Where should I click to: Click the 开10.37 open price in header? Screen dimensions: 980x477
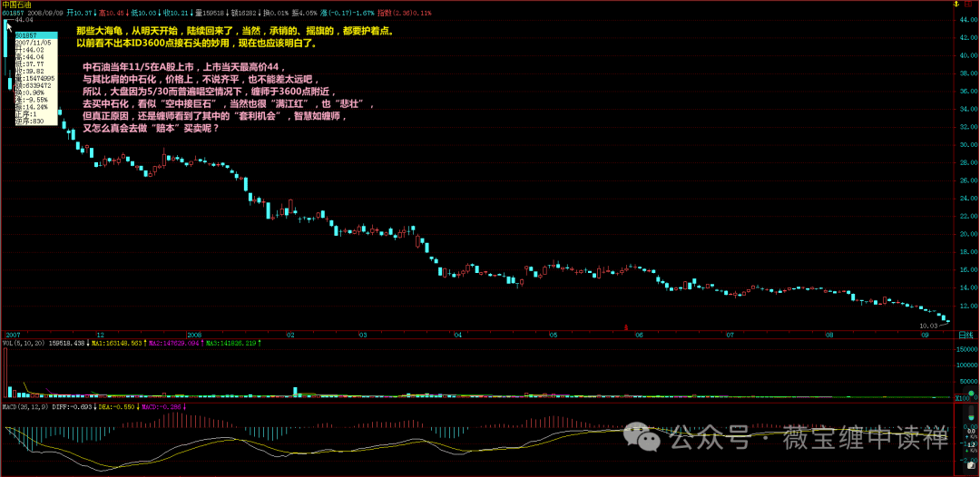[80, 12]
